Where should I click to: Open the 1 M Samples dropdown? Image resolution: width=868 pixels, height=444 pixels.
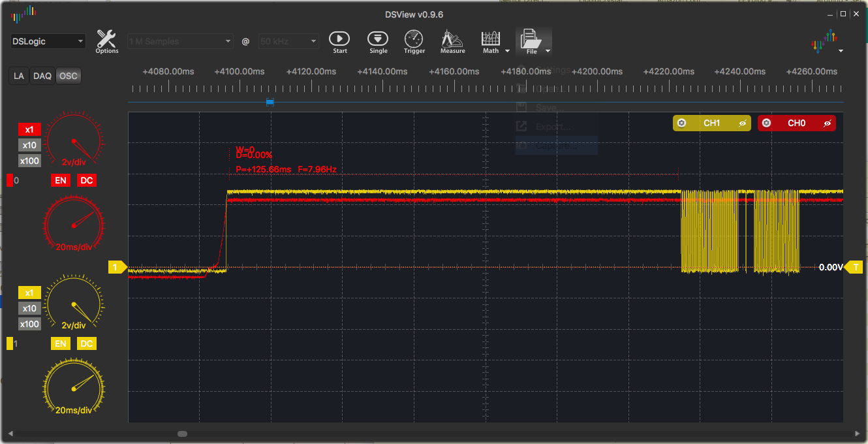(x=180, y=41)
